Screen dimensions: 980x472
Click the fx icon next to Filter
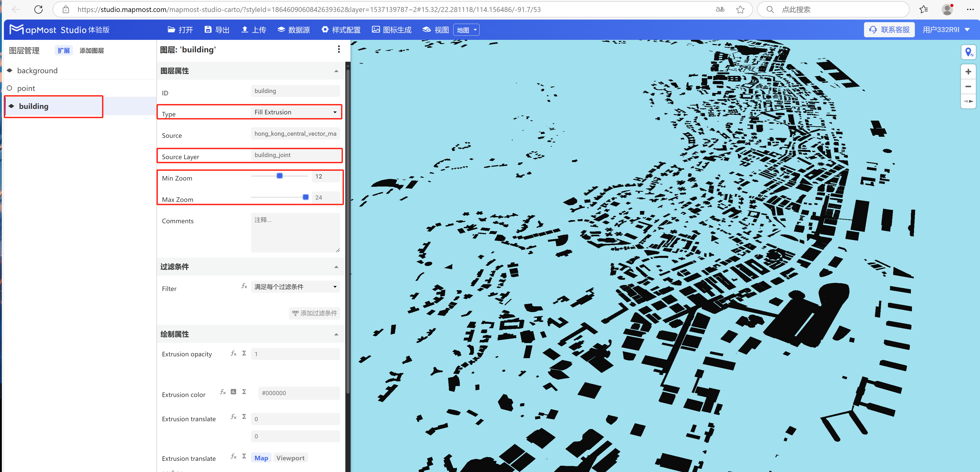[244, 286]
